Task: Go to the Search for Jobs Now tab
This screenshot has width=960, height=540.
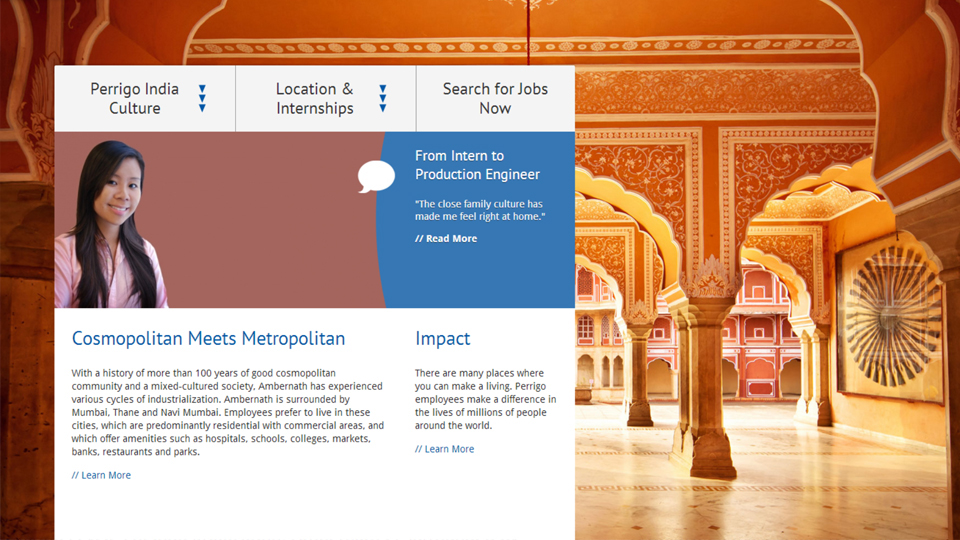Action: [x=495, y=99]
